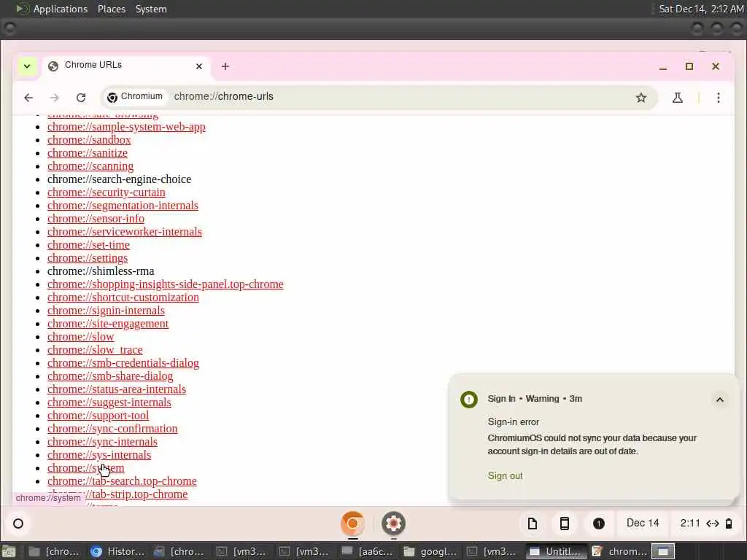
Task: Open chrome://sensor-info link
Action: pyautogui.click(x=96, y=219)
